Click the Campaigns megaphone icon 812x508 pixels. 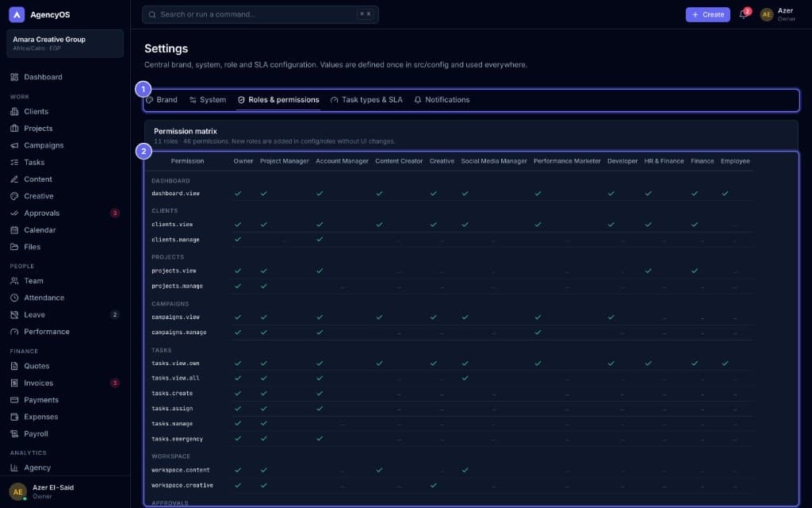[x=14, y=146]
